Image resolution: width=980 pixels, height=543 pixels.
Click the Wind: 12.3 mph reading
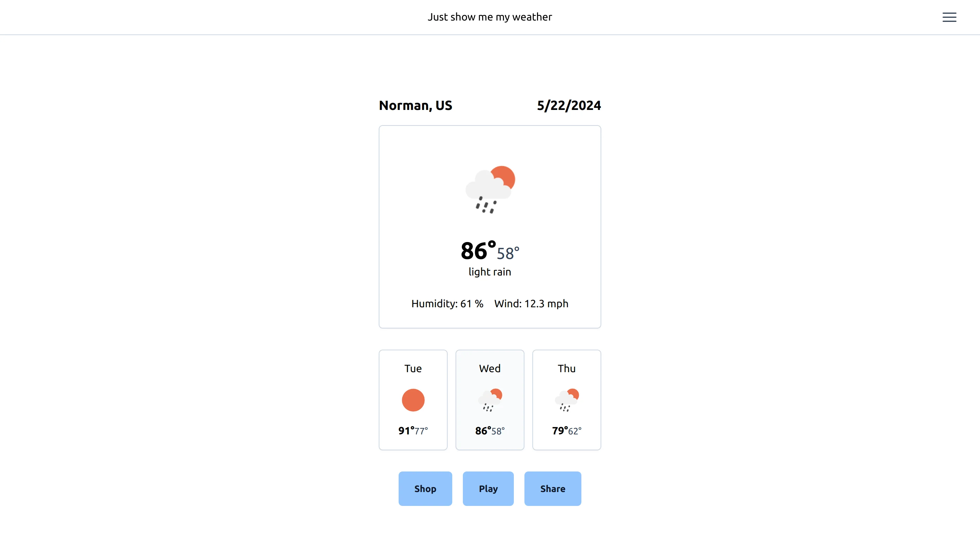coord(531,304)
